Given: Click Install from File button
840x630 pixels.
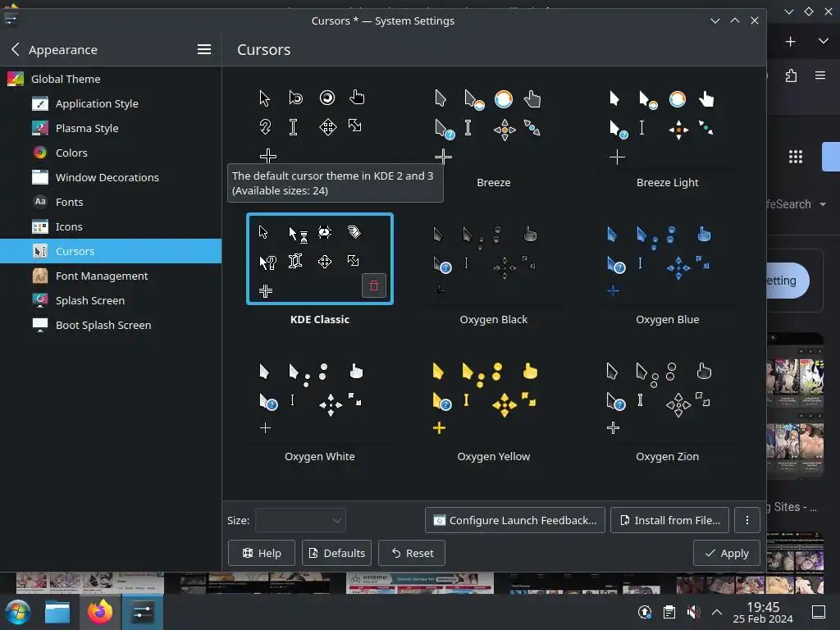Looking at the screenshot, I should point(669,520).
